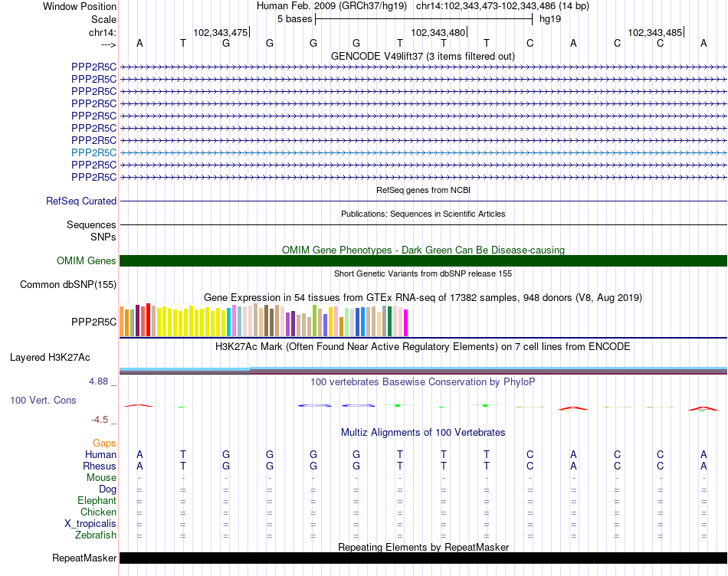
Task: Click the Common dbSNP(155) label
Action: [67, 284]
